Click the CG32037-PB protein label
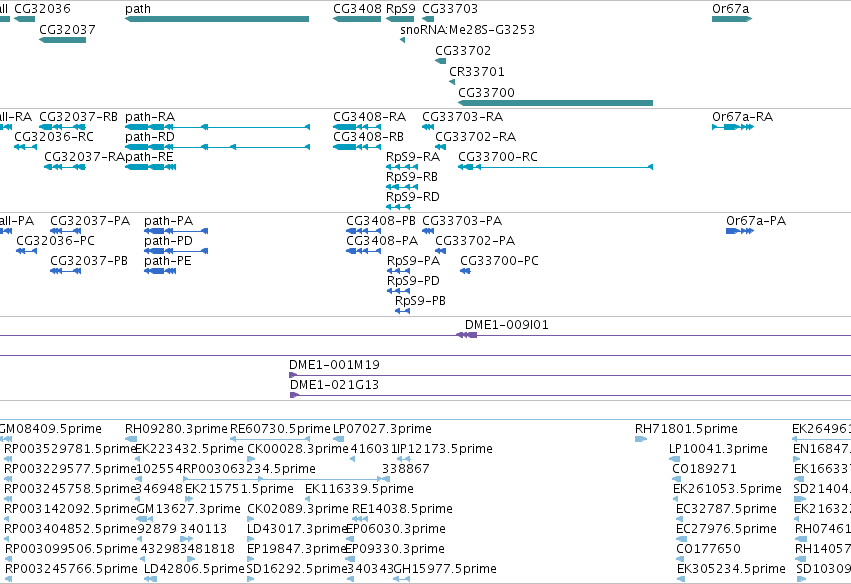 (89, 261)
